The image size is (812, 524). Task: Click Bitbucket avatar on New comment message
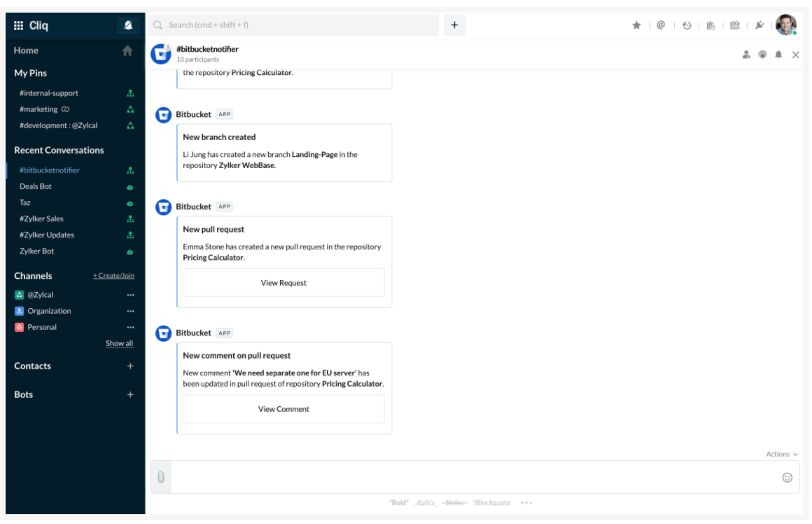(x=164, y=333)
